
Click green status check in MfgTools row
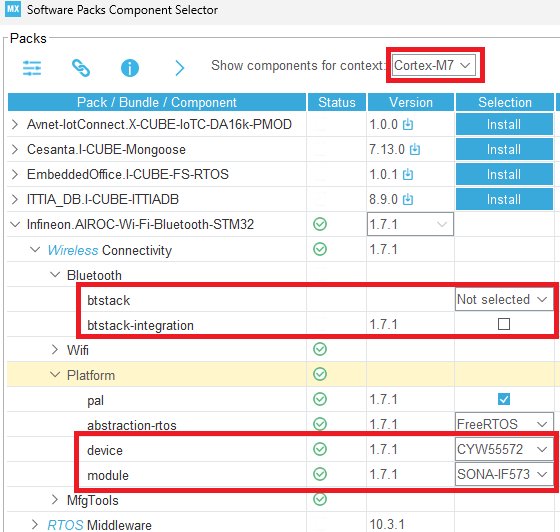pos(320,499)
